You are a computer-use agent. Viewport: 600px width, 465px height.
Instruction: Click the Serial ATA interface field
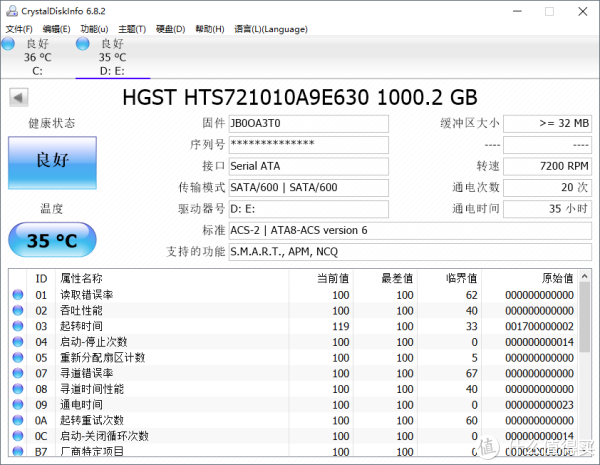pos(308,166)
